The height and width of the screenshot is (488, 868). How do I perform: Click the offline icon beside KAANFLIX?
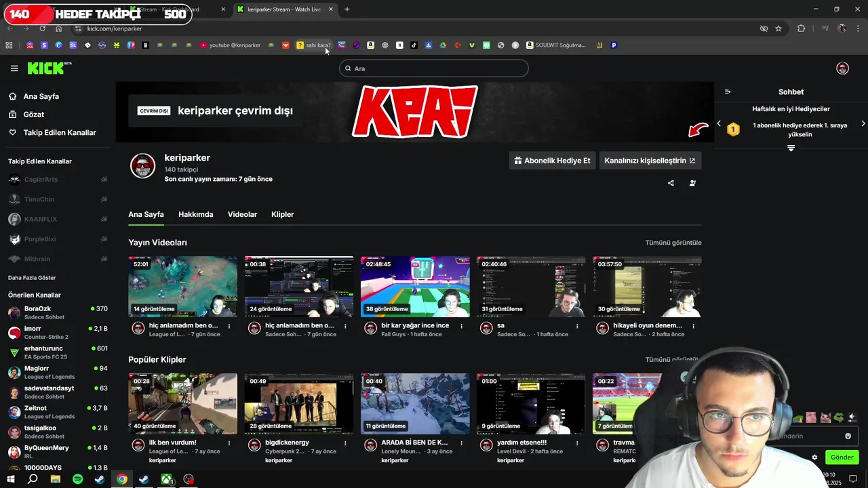(104, 220)
